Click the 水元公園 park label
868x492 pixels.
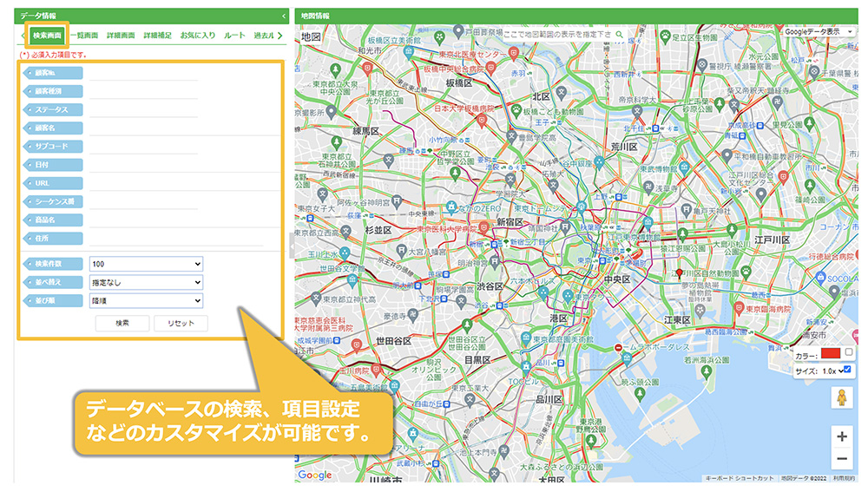click(x=763, y=57)
